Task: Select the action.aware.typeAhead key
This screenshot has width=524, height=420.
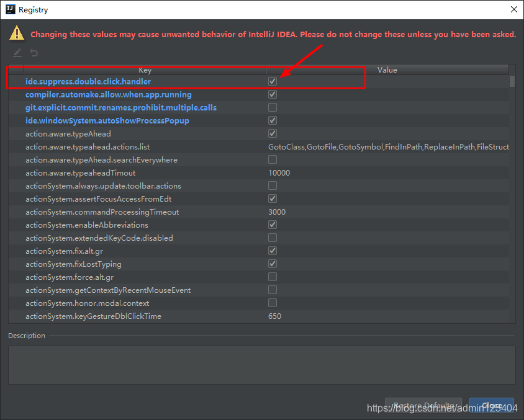Action: 68,133
